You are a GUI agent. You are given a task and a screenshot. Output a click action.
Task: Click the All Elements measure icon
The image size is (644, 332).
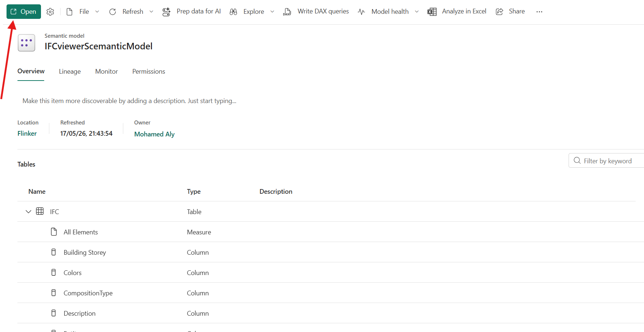[54, 232]
